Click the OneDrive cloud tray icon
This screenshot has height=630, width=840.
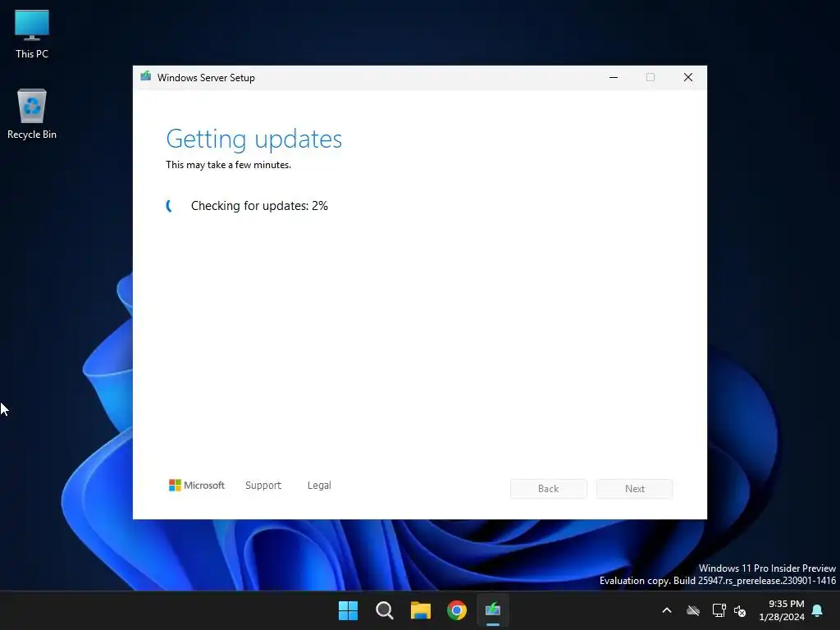[693, 610]
